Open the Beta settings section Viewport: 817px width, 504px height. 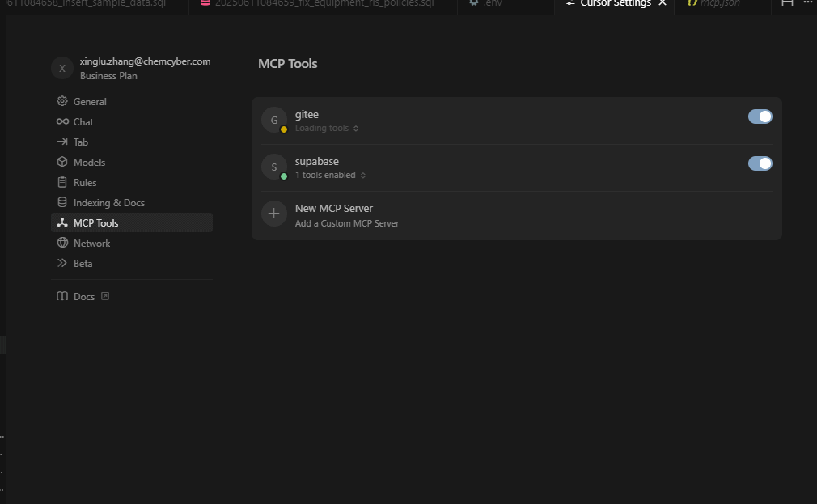point(83,263)
